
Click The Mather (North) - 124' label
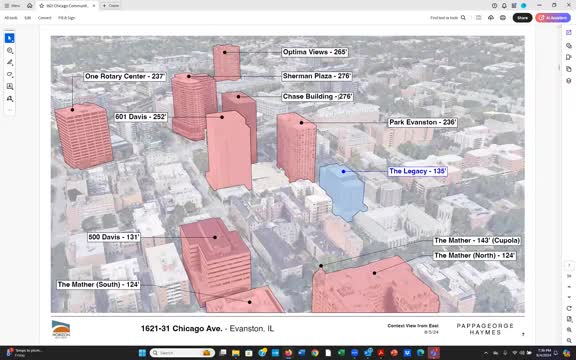(475, 255)
